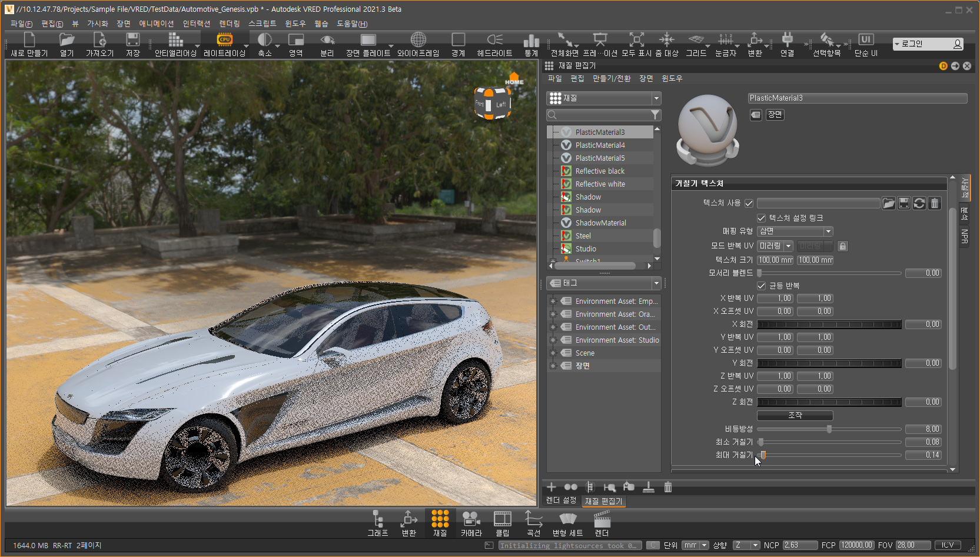The width and height of the screenshot is (980, 557).
Task: Open the 태그 dropdown
Action: [604, 283]
